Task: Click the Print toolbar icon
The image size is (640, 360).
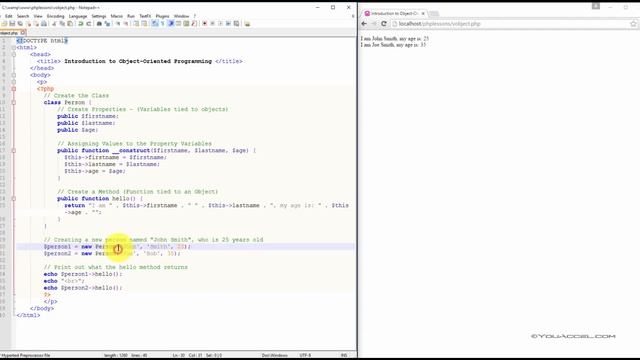Action: point(44,24)
